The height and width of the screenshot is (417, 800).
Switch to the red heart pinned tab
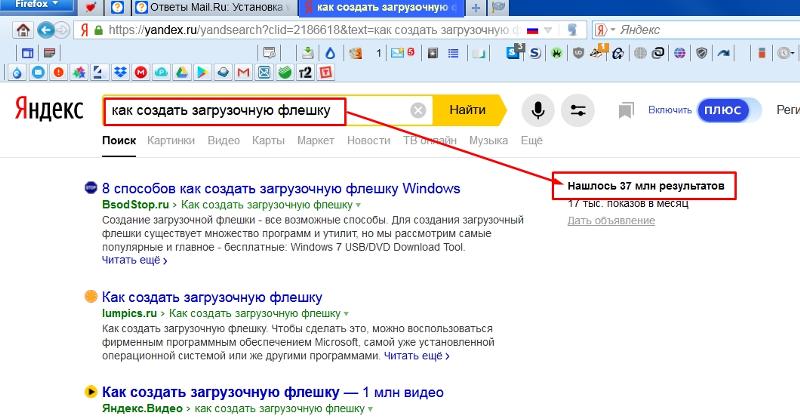click(x=91, y=8)
